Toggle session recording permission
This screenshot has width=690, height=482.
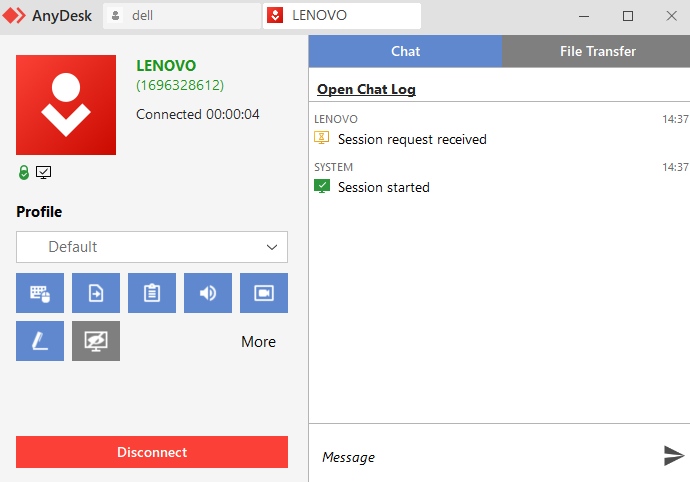[264, 293]
